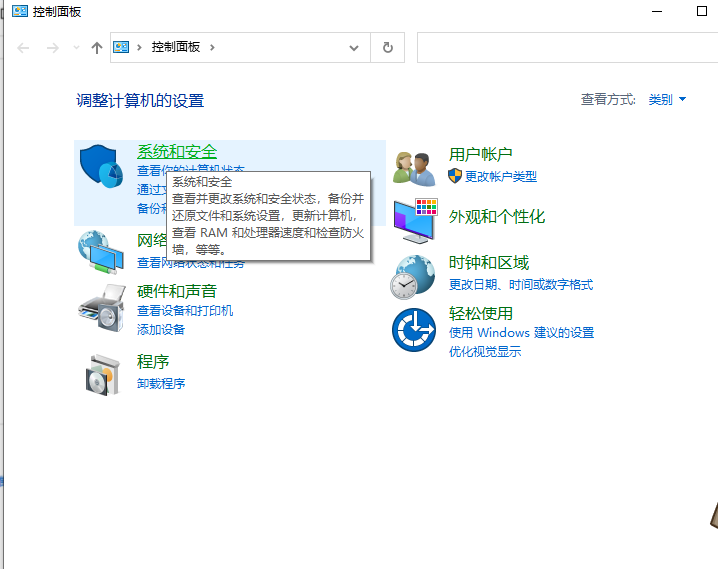
Task: Click the Up arrow navigation button
Action: tap(97, 47)
